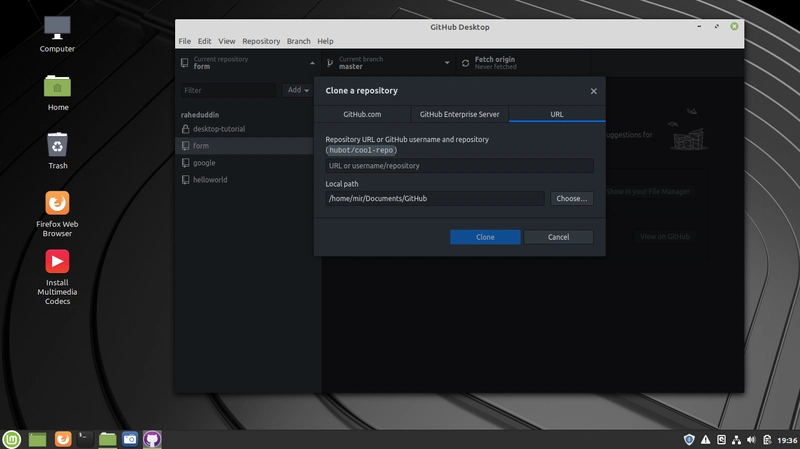Click the branch icon beside master

330,63
